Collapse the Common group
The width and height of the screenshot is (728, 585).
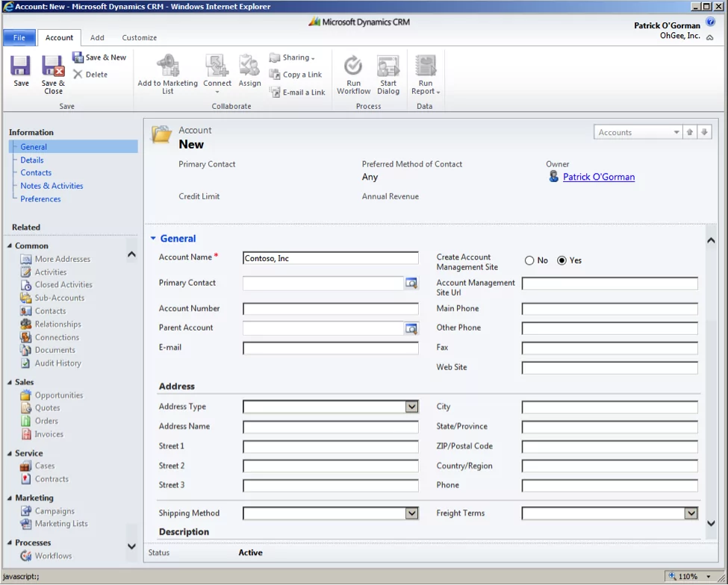[x=9, y=245]
